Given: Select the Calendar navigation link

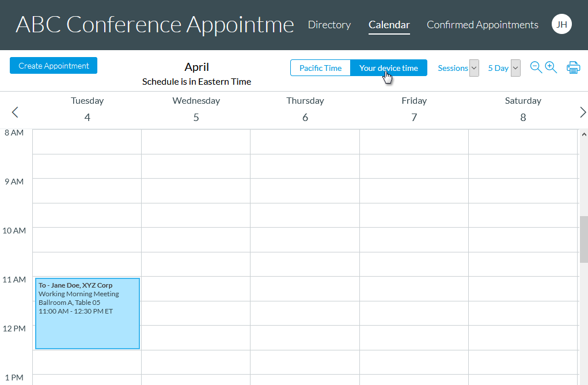Looking at the screenshot, I should pos(389,25).
